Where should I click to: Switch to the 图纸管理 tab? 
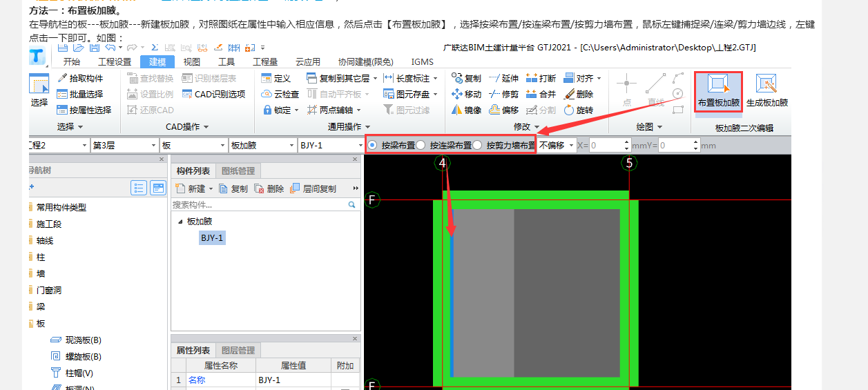pyautogui.click(x=238, y=171)
